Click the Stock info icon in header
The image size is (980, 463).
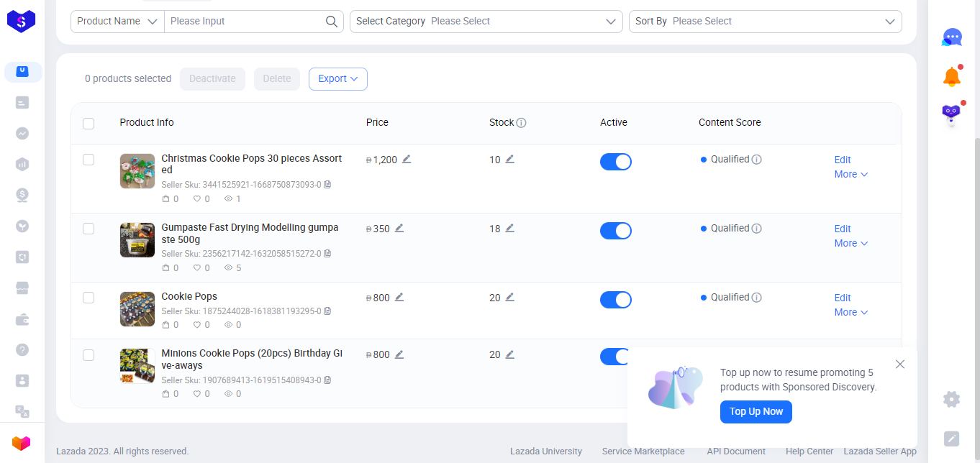pyautogui.click(x=522, y=123)
